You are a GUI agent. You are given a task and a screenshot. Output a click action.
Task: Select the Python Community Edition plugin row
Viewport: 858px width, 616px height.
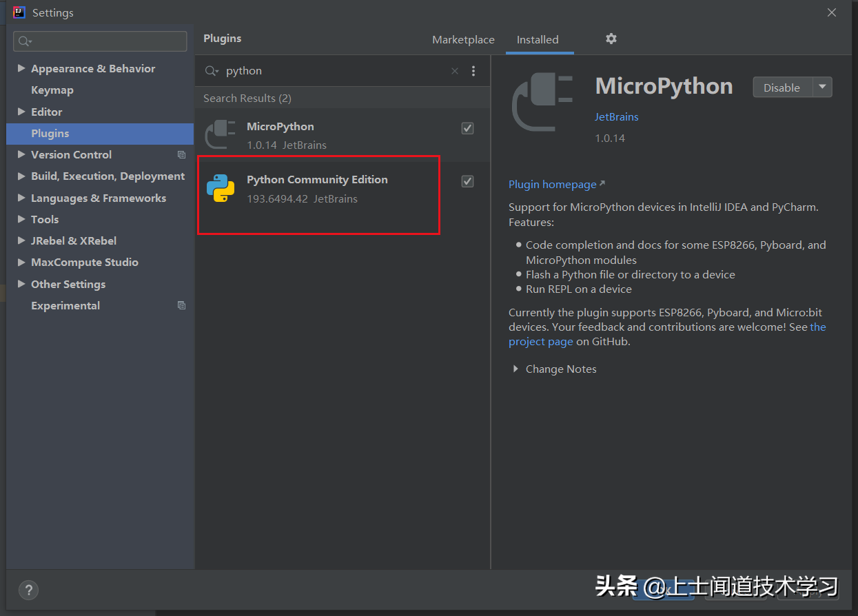click(x=343, y=188)
